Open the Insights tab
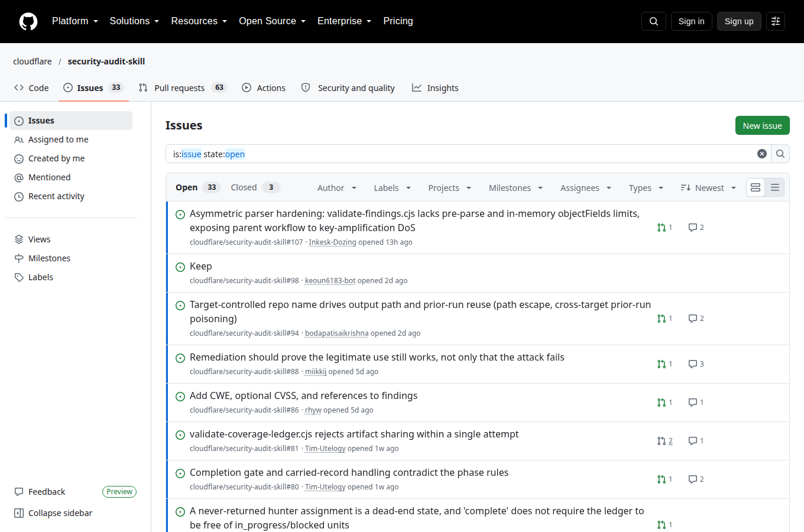Screen dimensions: 804x532 [435, 88]
